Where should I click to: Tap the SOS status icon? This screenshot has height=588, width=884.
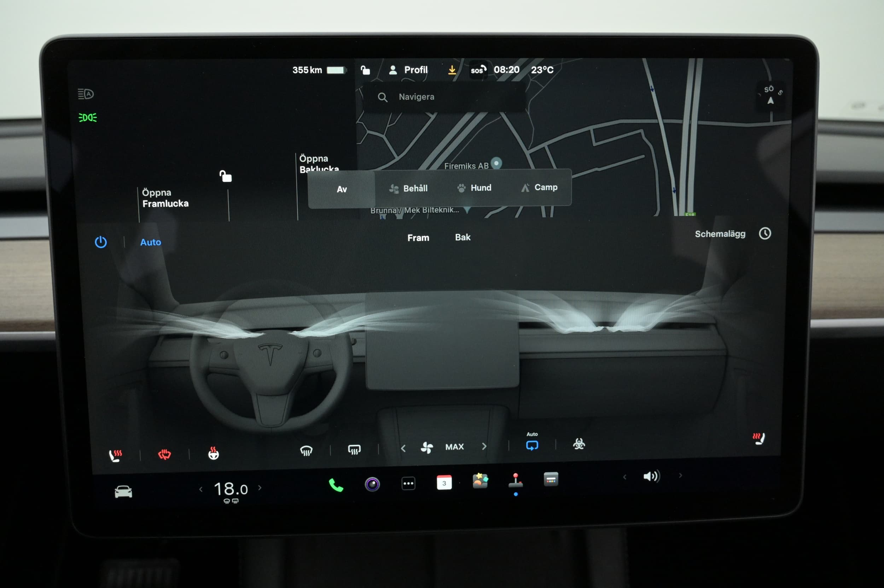tap(478, 70)
